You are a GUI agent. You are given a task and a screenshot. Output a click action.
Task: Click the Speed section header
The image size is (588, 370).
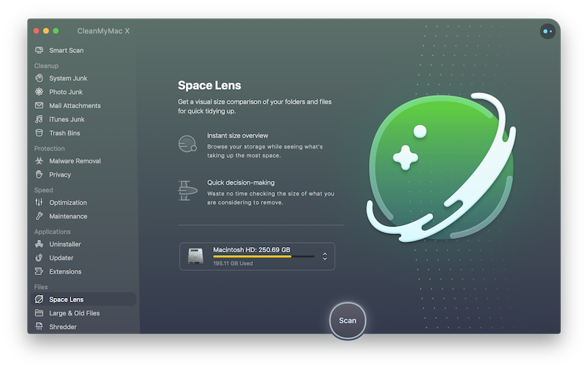(x=43, y=191)
